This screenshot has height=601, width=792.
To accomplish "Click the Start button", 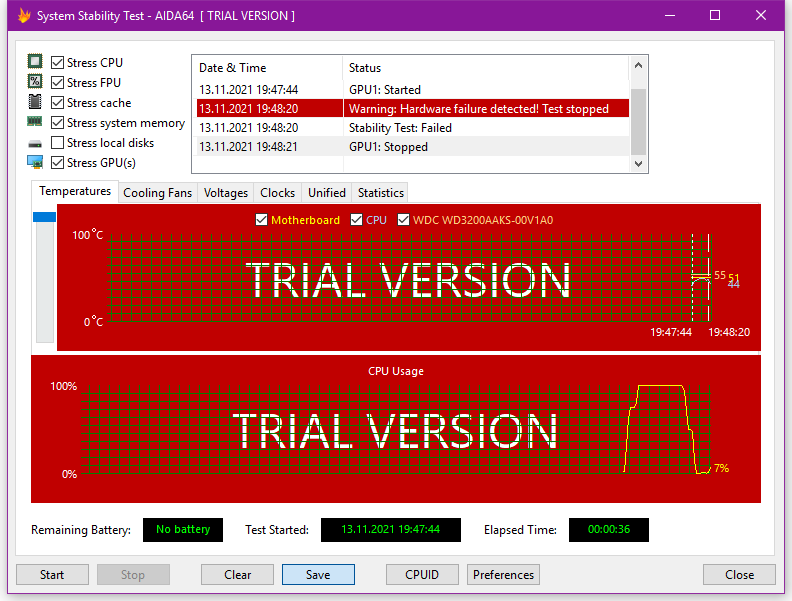I will point(52,575).
